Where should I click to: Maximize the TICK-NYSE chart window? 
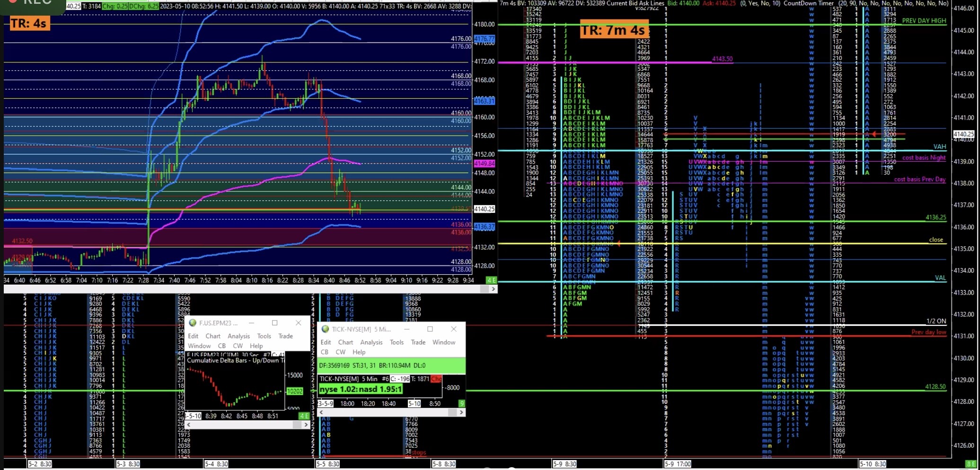430,329
